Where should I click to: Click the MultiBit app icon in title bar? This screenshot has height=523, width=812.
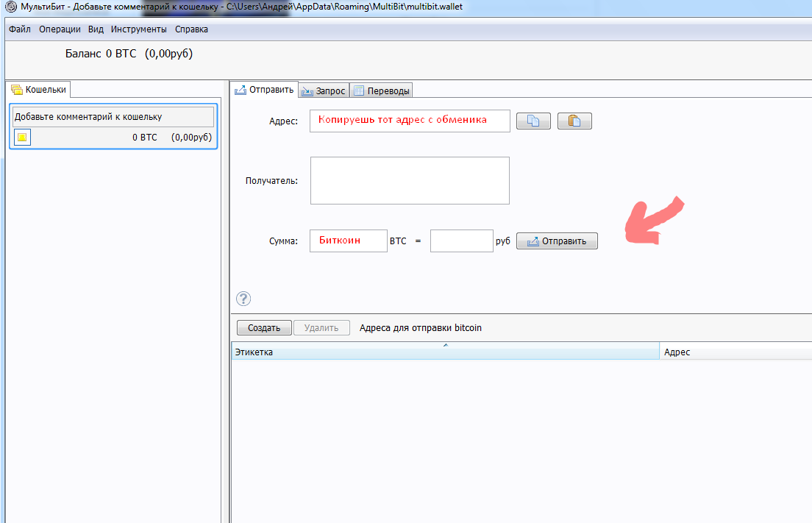pos(10,7)
